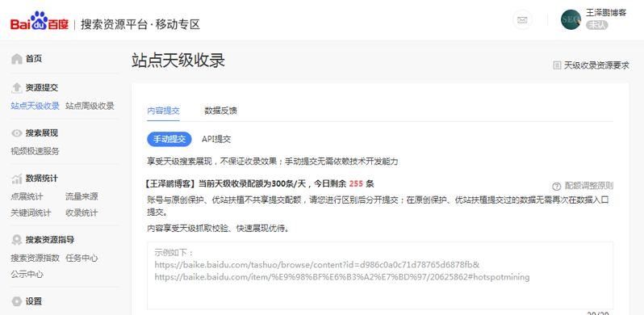Open 搜索资源指数 link

pyautogui.click(x=35, y=258)
